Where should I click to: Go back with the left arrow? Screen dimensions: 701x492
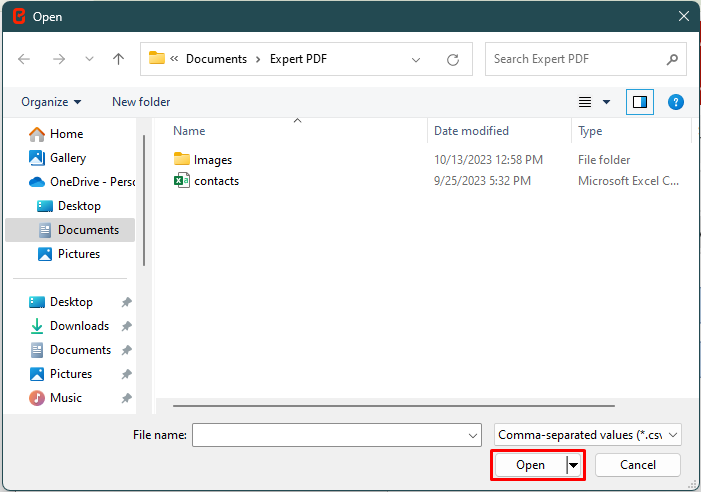point(24,59)
